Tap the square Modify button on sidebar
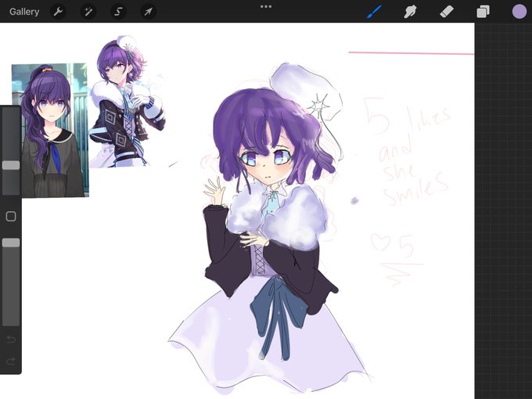This screenshot has width=532, height=399. point(11,217)
